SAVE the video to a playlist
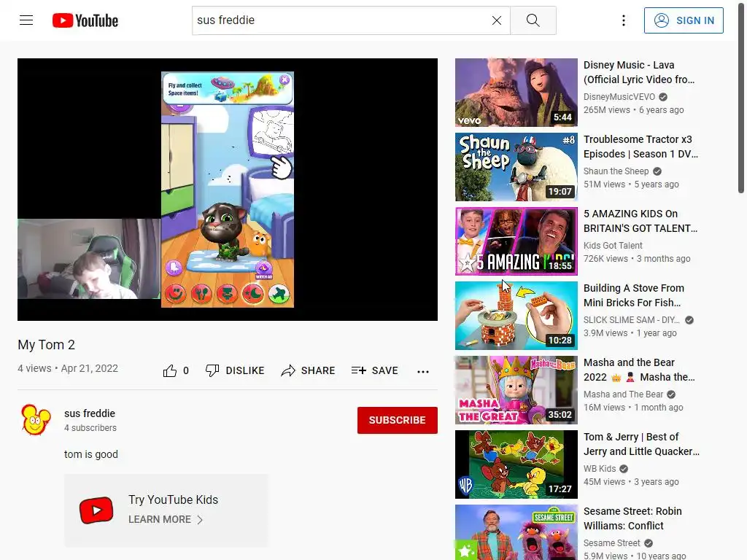 click(x=374, y=370)
